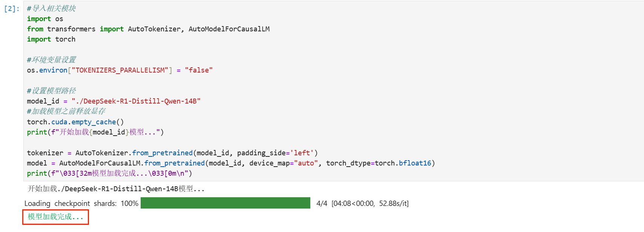
Task: Click AutoModelForCausalLM in the import statement
Action: pos(229,29)
